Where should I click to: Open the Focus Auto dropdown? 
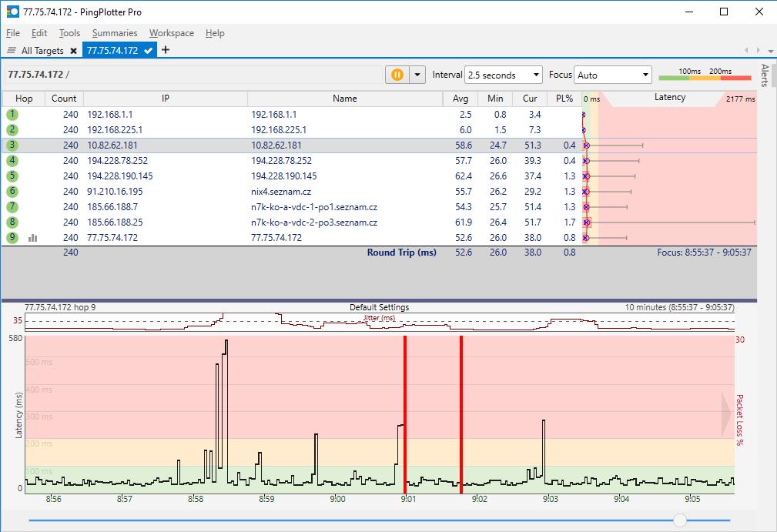(x=613, y=75)
